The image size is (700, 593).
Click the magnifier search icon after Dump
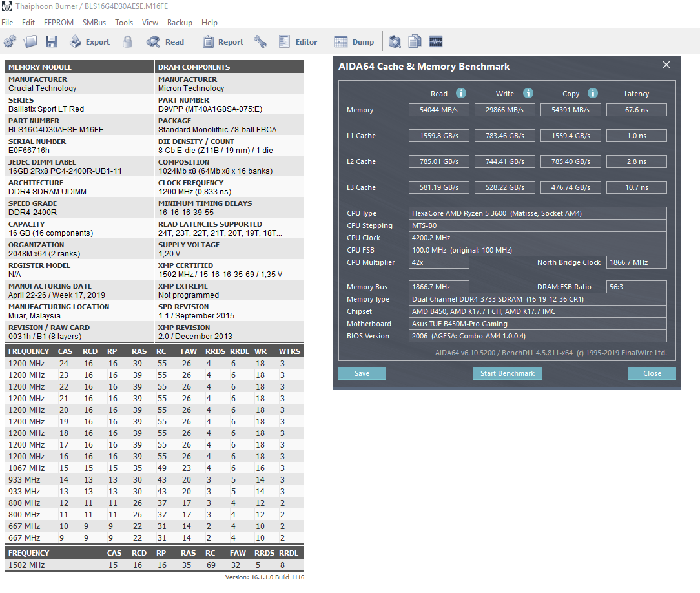[395, 41]
